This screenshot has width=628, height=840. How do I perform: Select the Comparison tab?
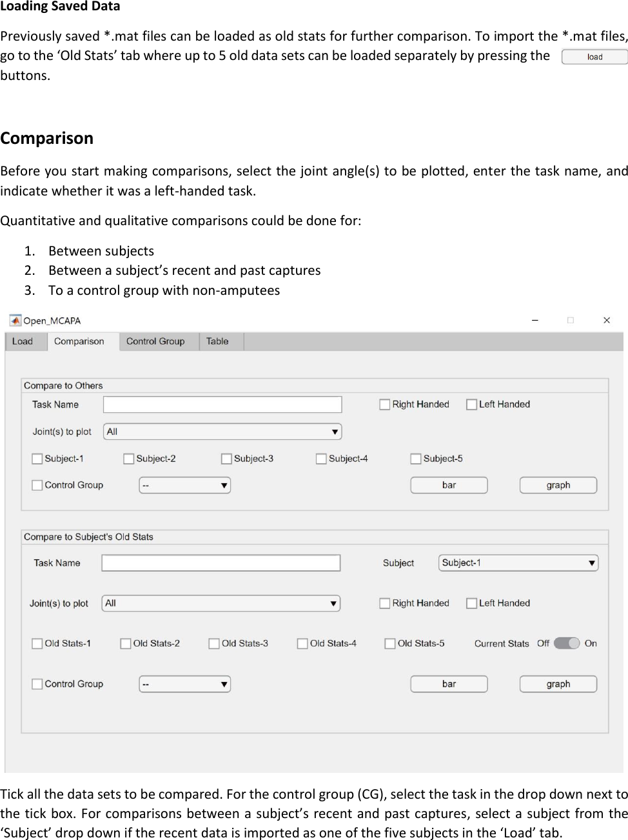[79, 341]
